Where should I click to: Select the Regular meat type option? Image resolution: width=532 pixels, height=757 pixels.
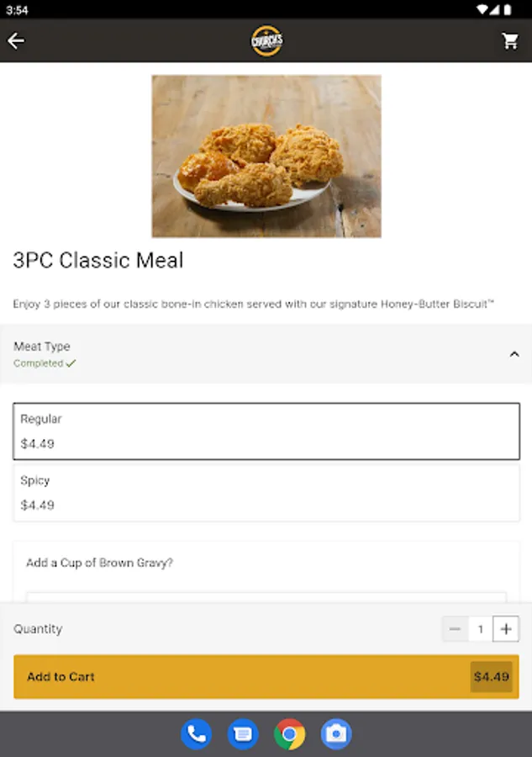point(266,431)
